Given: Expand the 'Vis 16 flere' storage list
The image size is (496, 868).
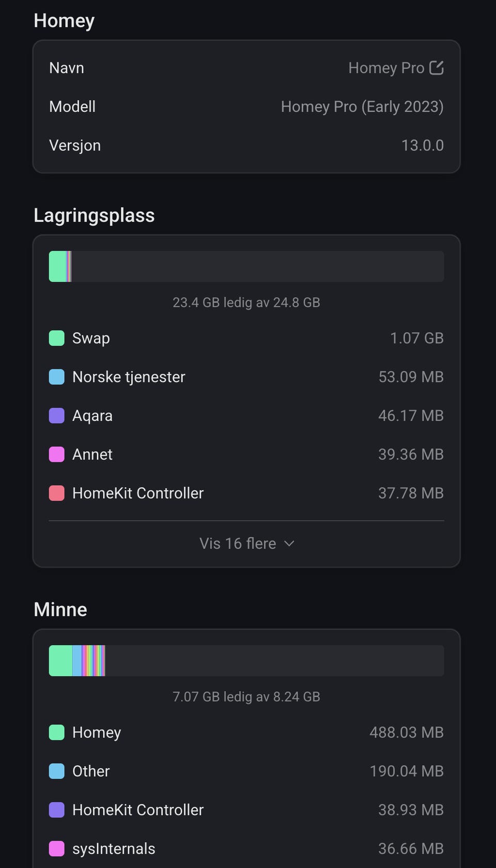Looking at the screenshot, I should [238, 544].
